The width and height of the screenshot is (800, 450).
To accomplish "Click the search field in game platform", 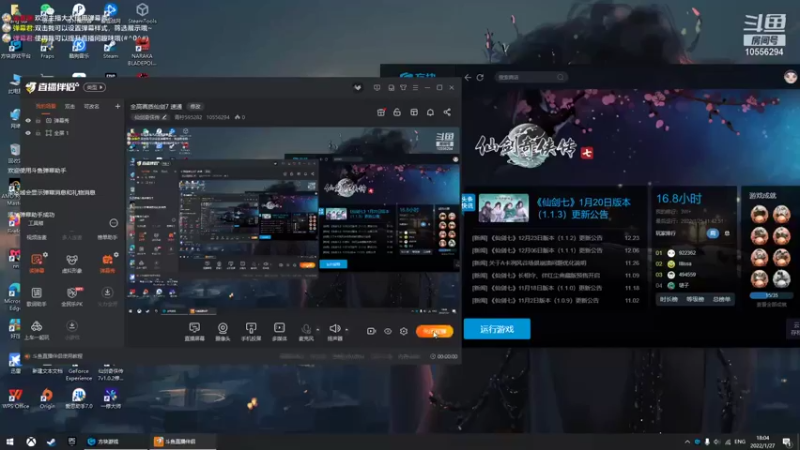I will pos(531,78).
